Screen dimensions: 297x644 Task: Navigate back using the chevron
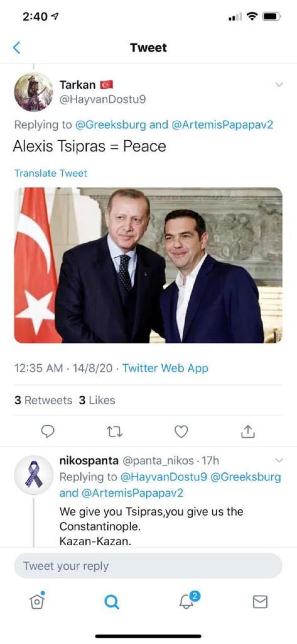coord(16,47)
